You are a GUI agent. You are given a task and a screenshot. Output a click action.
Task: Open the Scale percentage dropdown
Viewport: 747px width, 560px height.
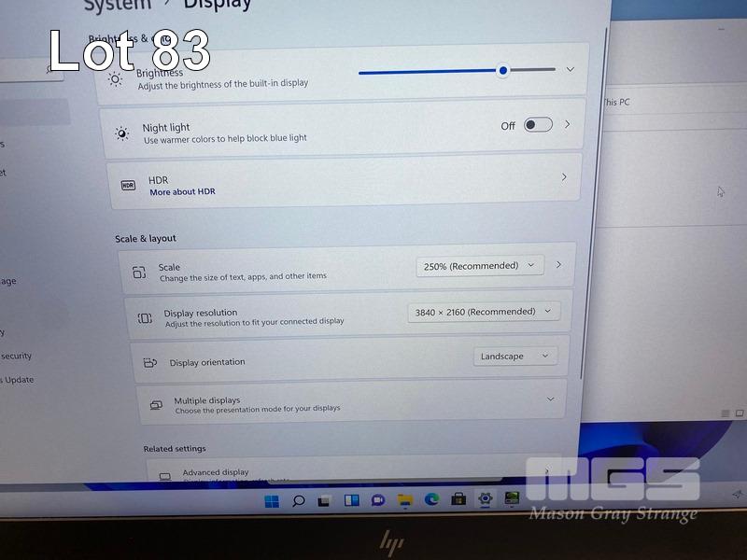[479, 266]
